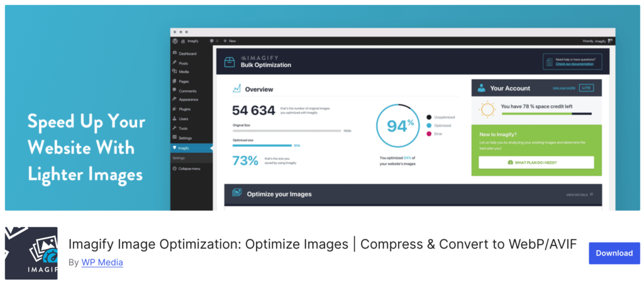Open the Howdy, Imagify account menu
Viewport: 644px width, 287px height.
597,41
